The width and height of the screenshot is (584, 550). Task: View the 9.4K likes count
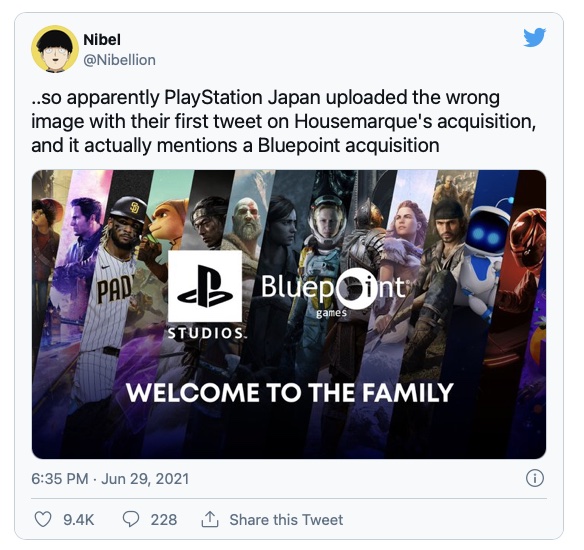[x=79, y=519]
